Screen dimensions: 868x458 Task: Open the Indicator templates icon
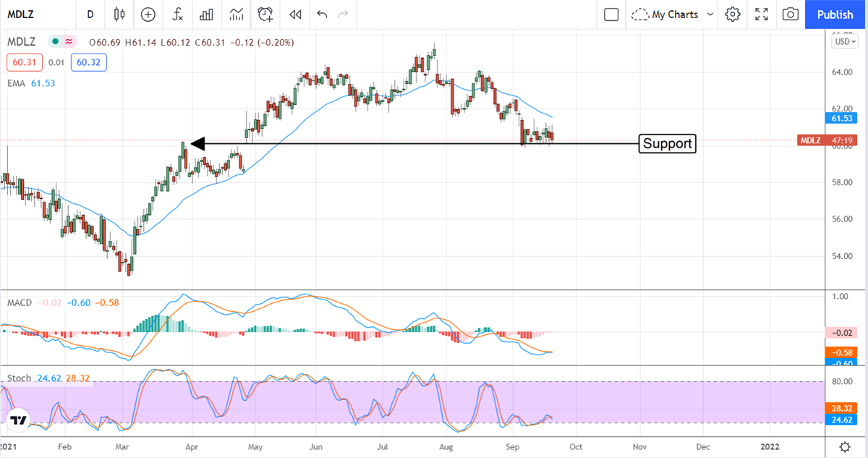point(236,14)
